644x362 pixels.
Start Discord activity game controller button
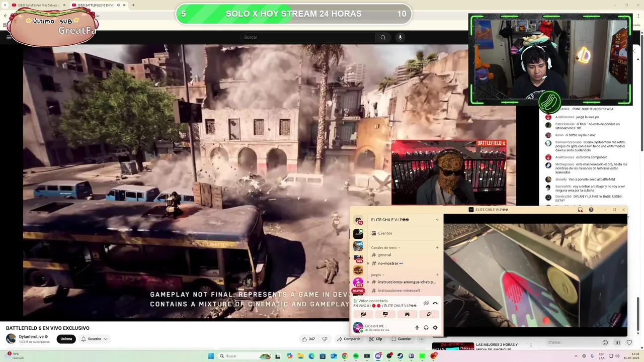point(407,314)
